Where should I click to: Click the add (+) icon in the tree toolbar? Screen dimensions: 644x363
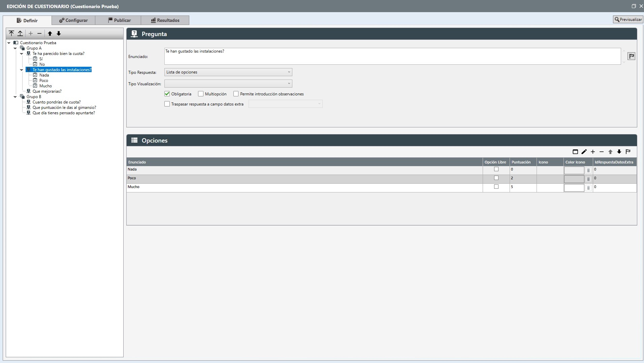click(x=31, y=33)
